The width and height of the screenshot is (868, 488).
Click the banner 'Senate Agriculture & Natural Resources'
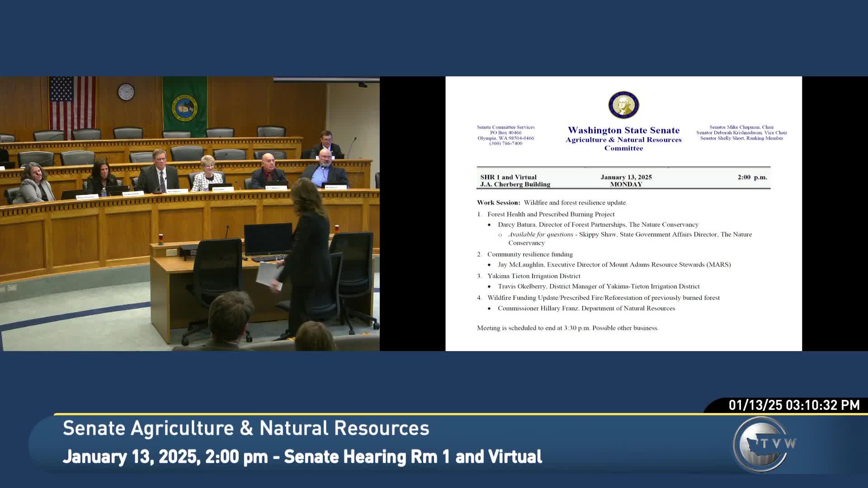(246, 428)
